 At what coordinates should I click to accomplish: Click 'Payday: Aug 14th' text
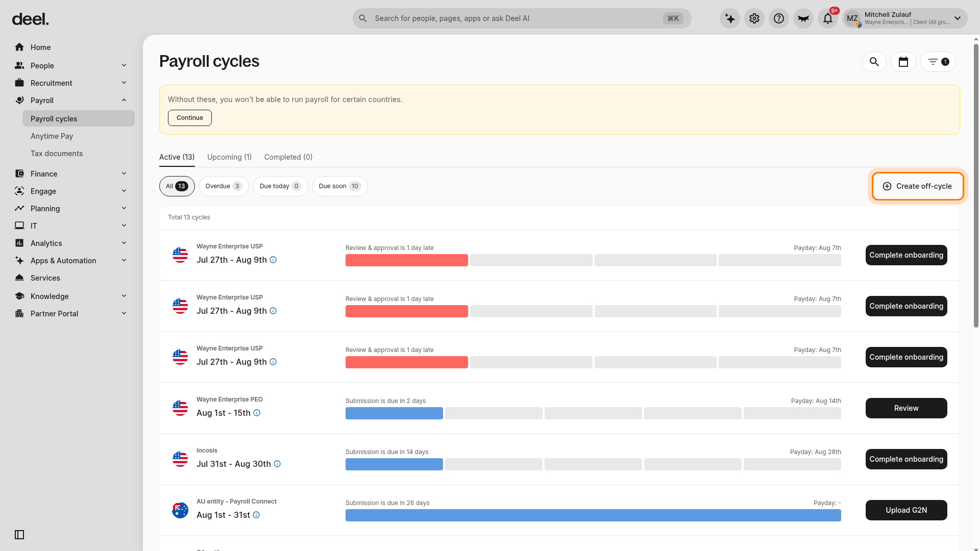coord(816,401)
